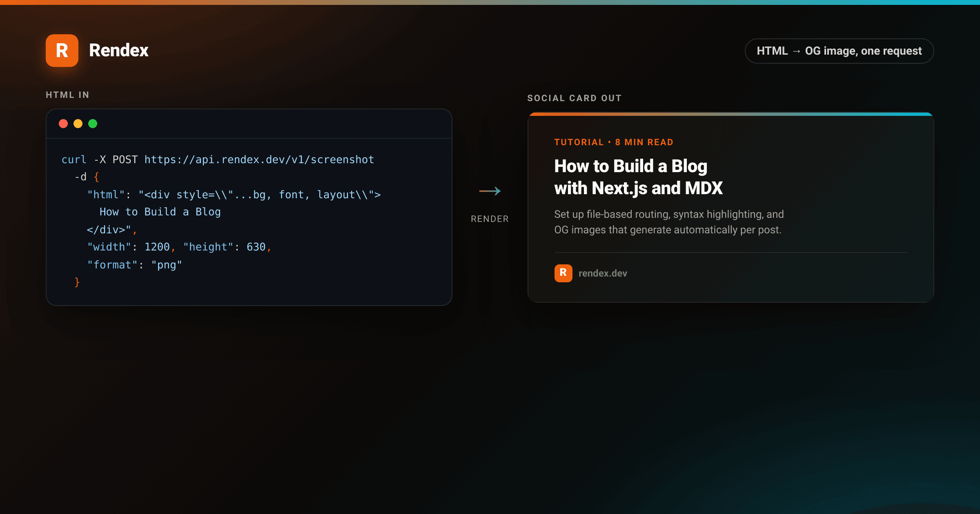The image size is (980, 514).
Task: Click the yellow window dot in code panel
Action: (x=78, y=124)
